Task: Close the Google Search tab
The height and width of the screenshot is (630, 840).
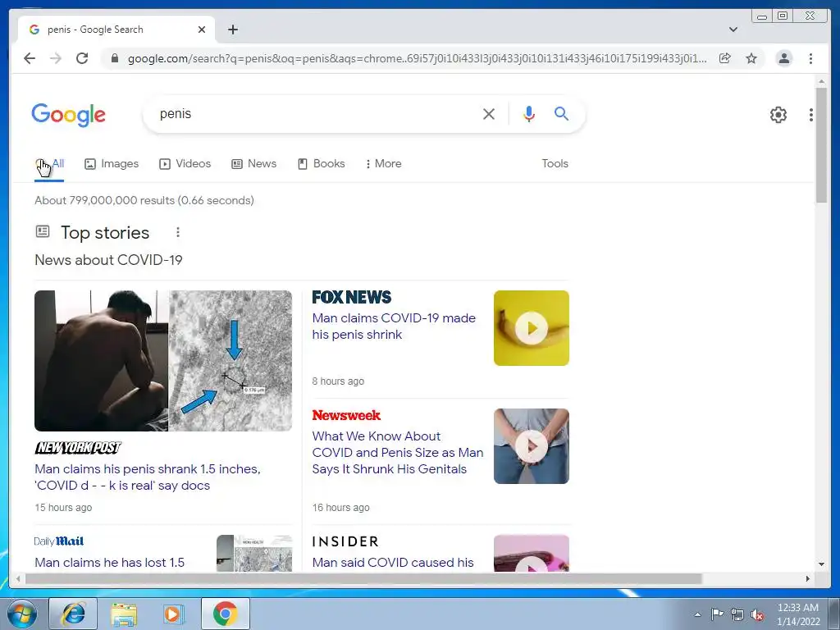Action: [x=202, y=30]
